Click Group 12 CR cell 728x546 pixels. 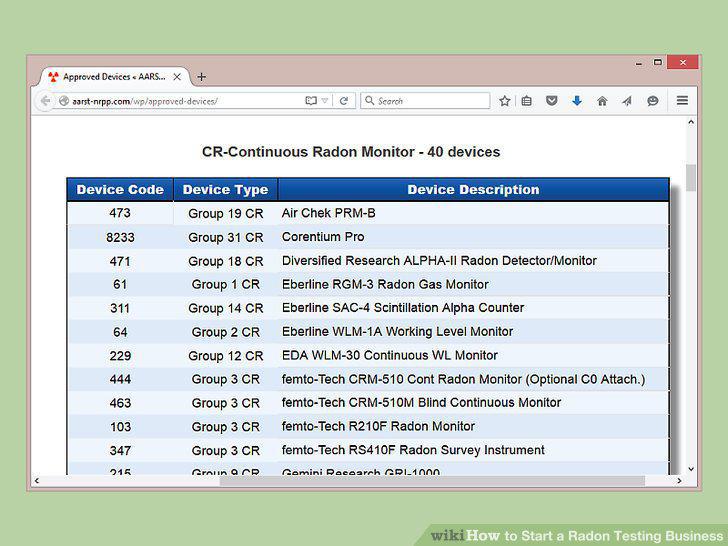[x=226, y=356]
